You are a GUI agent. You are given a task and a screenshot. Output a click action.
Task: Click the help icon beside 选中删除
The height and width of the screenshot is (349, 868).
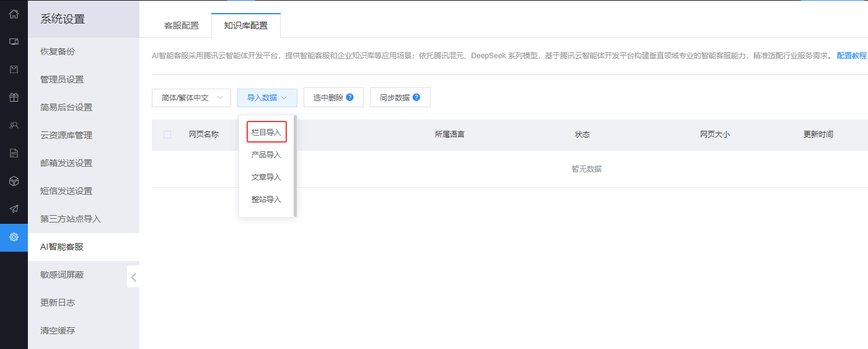coord(350,97)
